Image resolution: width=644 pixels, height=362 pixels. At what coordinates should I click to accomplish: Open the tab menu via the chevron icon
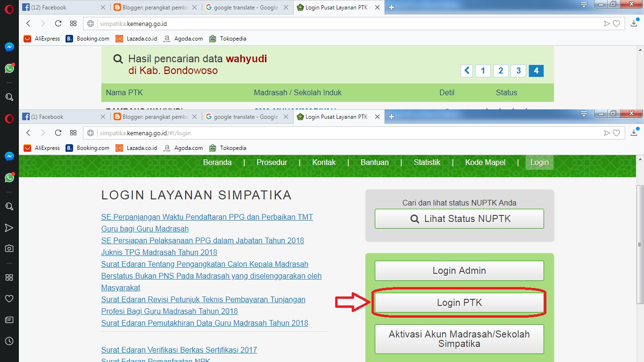click(x=584, y=113)
